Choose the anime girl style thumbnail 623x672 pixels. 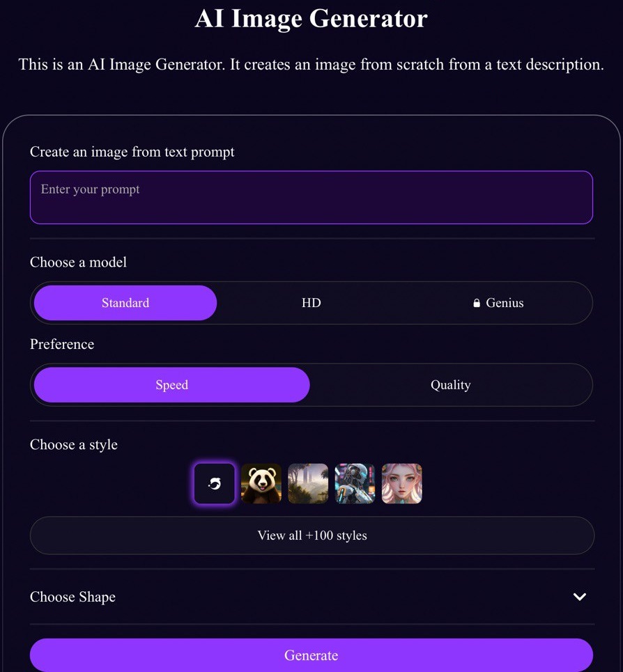coord(402,483)
